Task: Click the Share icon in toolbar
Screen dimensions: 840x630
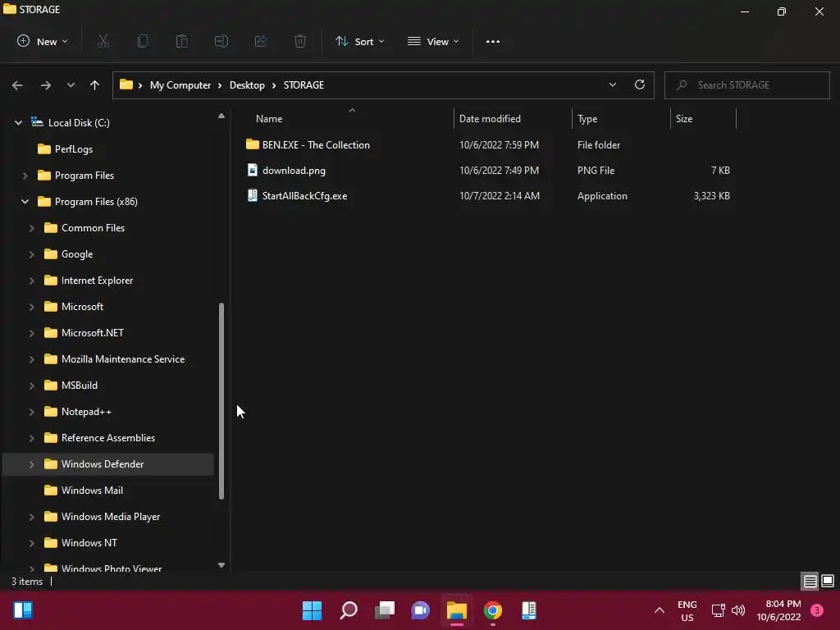Action: 261,41
